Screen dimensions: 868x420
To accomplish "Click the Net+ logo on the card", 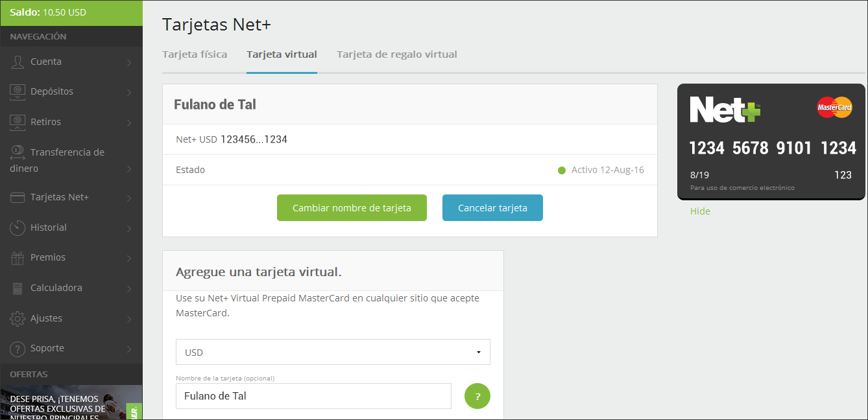I will click(x=725, y=110).
